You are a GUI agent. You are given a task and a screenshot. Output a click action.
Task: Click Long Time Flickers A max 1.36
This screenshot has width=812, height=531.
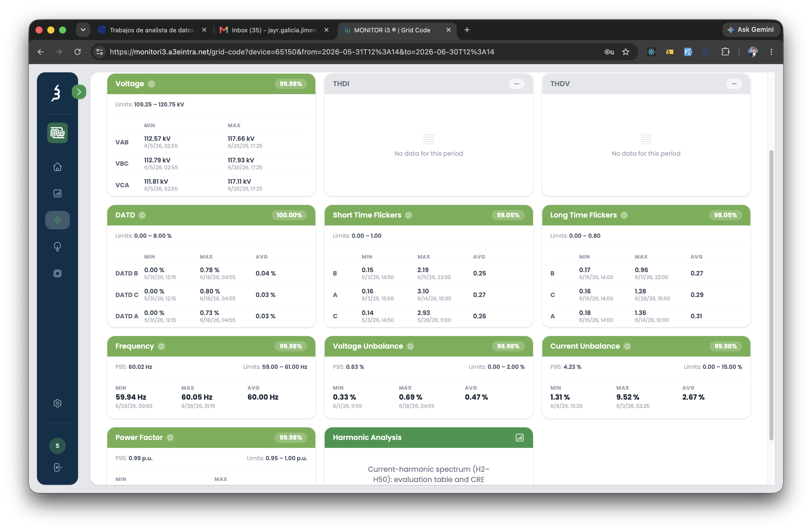[x=640, y=313]
